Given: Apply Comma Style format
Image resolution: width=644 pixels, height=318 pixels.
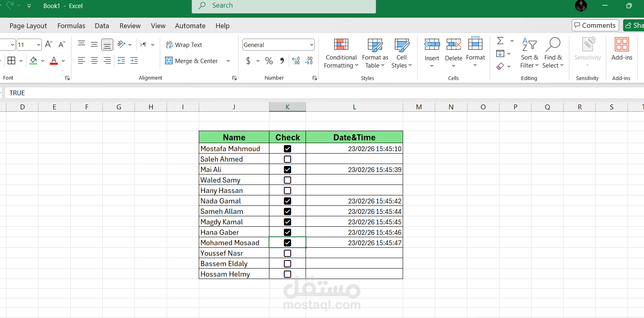Looking at the screenshot, I should [x=282, y=61].
